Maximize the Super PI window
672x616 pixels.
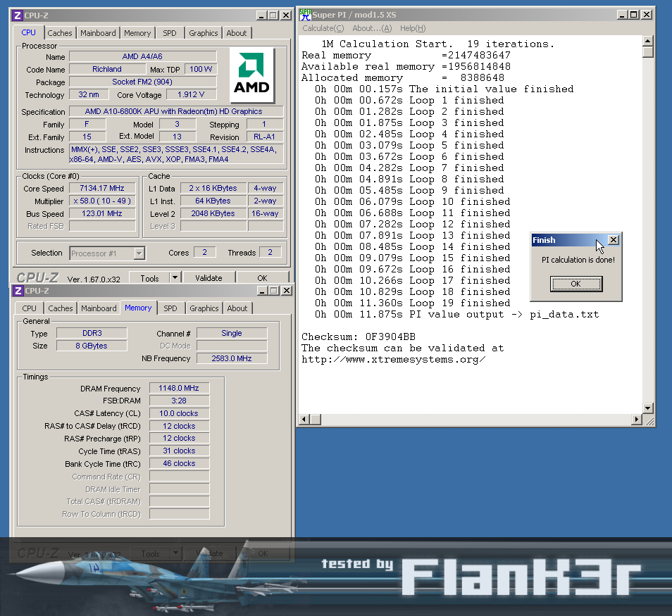pos(634,15)
